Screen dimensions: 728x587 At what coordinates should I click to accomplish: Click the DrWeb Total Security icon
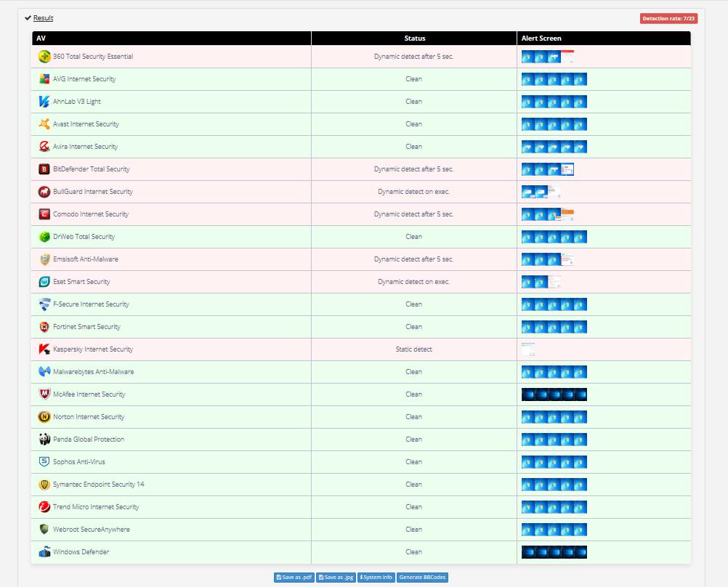click(x=44, y=236)
